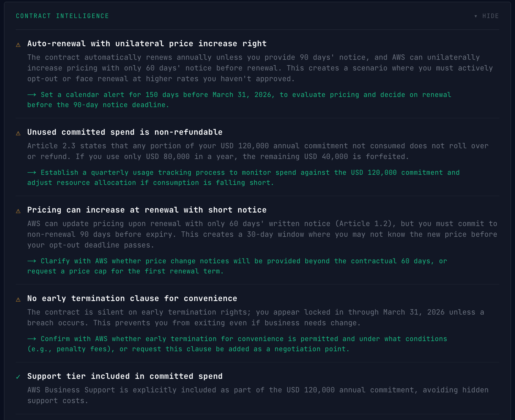The width and height of the screenshot is (515, 420).
Task: Toggle visibility of Contract Intelligence panel
Action: tap(486, 16)
